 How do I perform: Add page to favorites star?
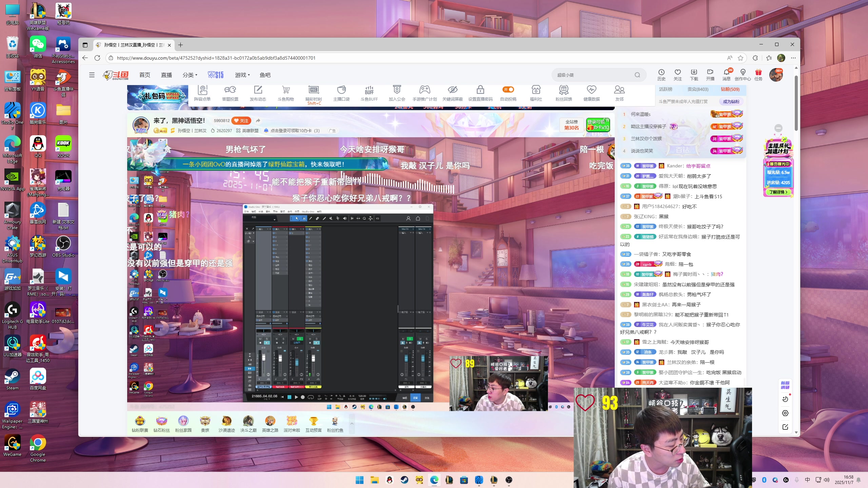point(741,58)
